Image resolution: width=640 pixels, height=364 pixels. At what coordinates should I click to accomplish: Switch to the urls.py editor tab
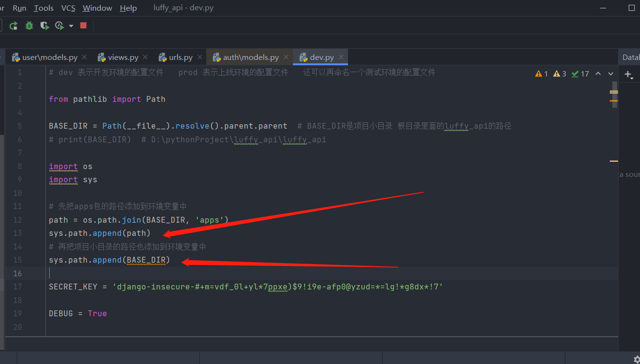pyautogui.click(x=180, y=57)
